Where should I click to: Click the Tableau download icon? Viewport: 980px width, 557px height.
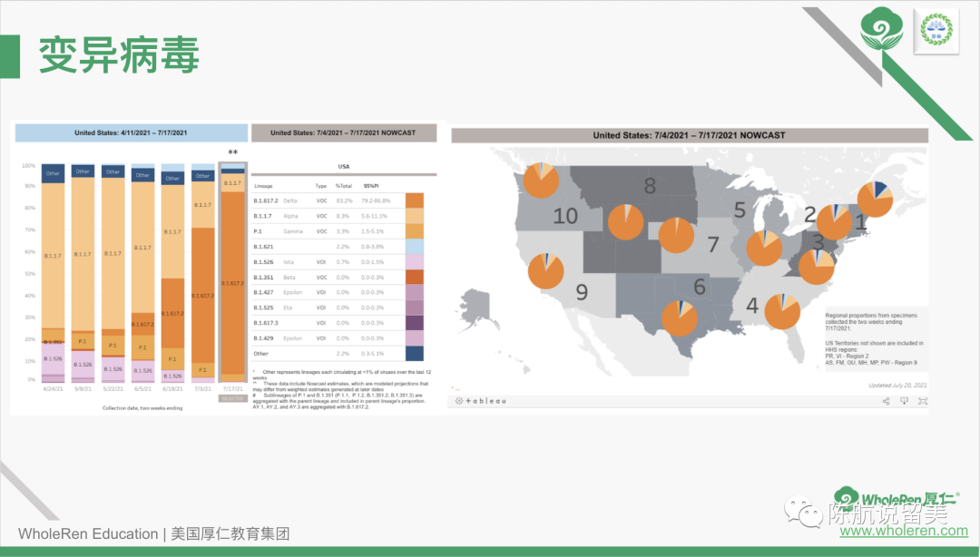click(x=904, y=400)
